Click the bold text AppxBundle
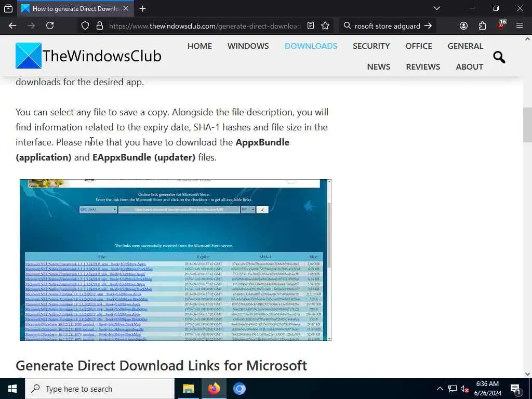The height and width of the screenshot is (399, 532). [262, 142]
